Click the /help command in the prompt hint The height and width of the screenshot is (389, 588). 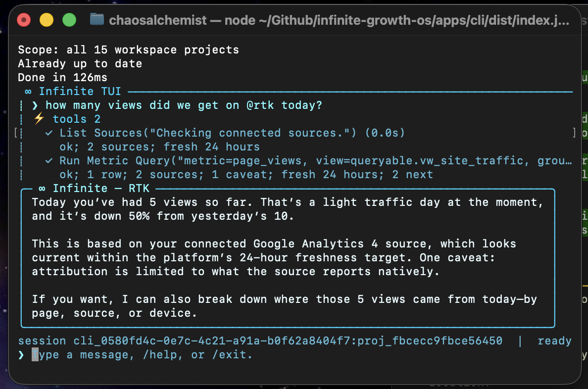pyautogui.click(x=162, y=354)
